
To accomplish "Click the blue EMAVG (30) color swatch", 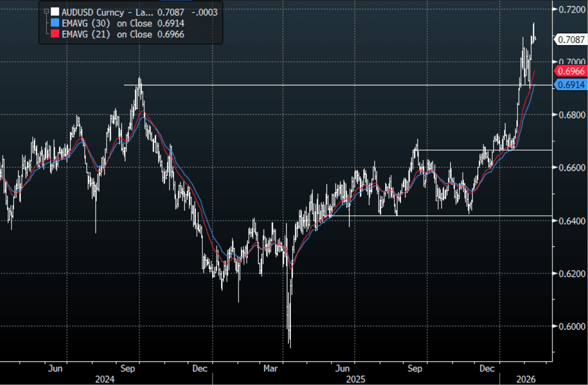I will 55,23.
